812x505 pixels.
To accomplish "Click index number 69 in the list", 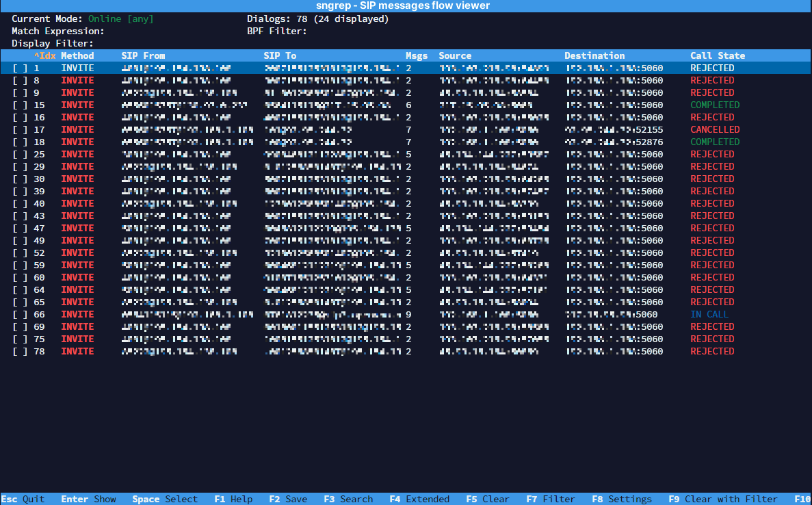I will (40, 327).
